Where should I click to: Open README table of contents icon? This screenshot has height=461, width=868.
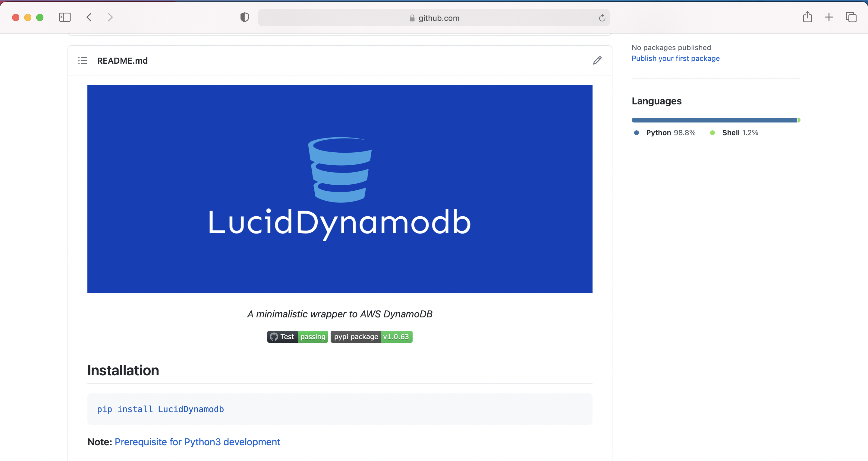(83, 60)
